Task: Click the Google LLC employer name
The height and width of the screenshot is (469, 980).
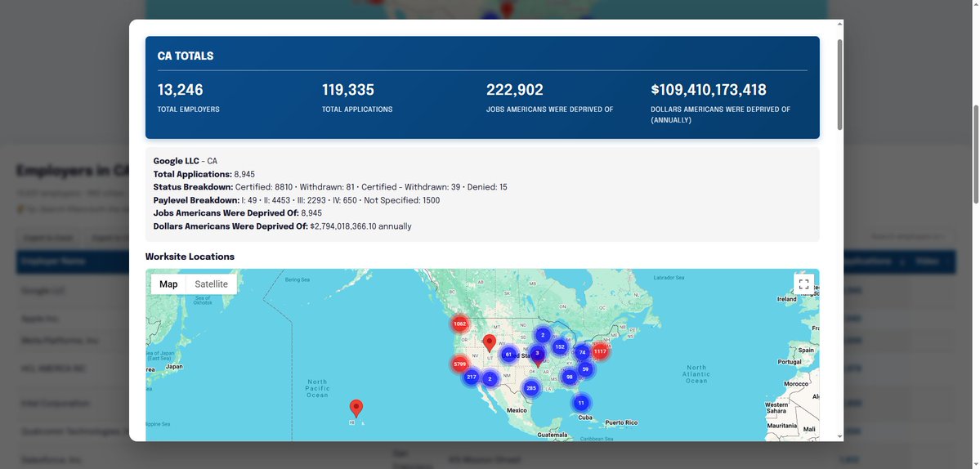Action: point(177,161)
